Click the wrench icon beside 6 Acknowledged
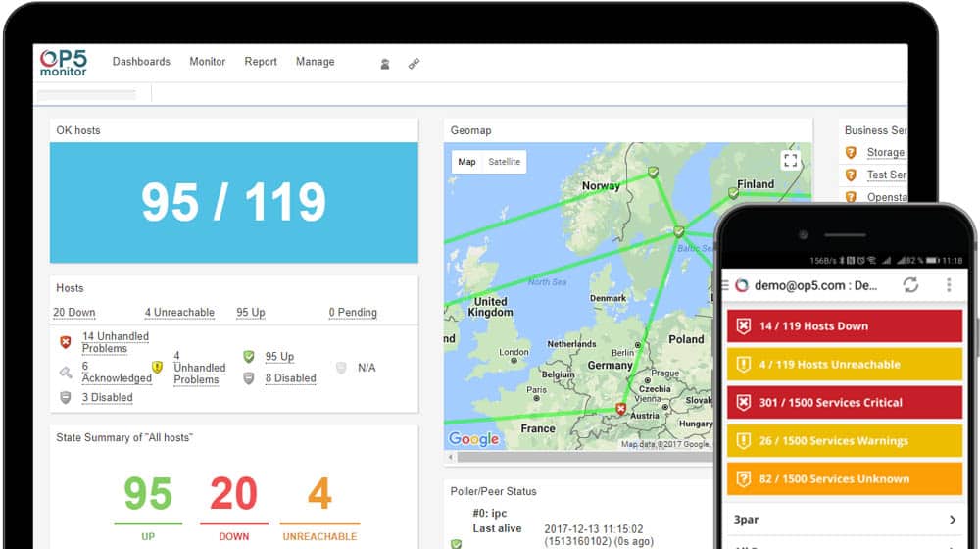 point(65,373)
